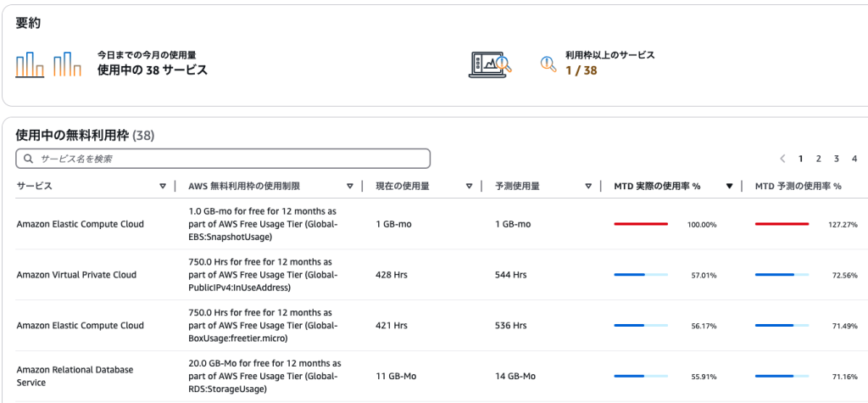Click the 72.56% forecast usage progress bar
Screen dimensions: 868x403
pyautogui.click(x=782, y=274)
